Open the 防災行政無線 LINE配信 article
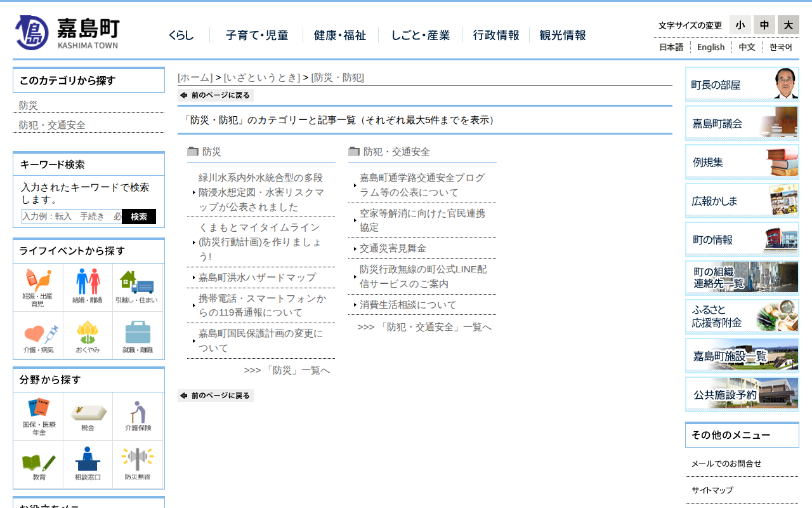 pos(423,276)
